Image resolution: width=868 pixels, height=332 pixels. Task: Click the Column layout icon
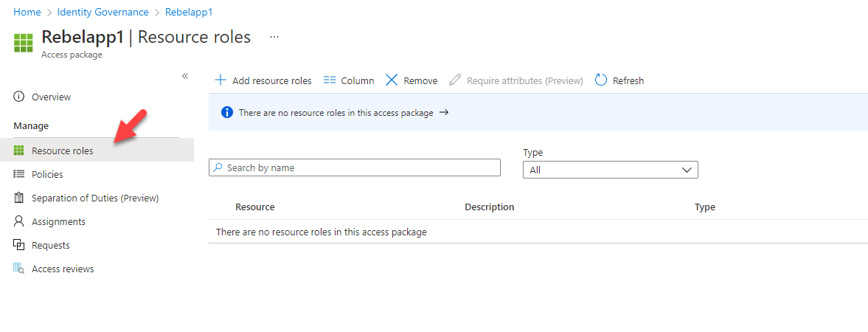(330, 80)
